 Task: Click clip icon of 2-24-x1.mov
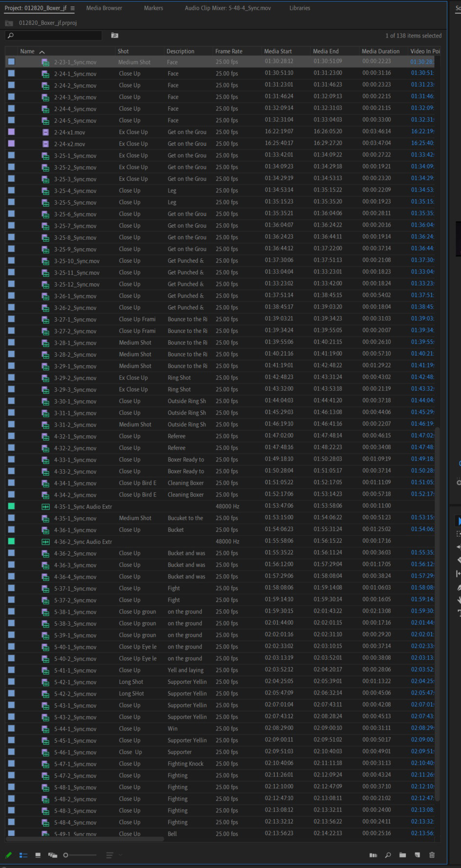pos(45,133)
